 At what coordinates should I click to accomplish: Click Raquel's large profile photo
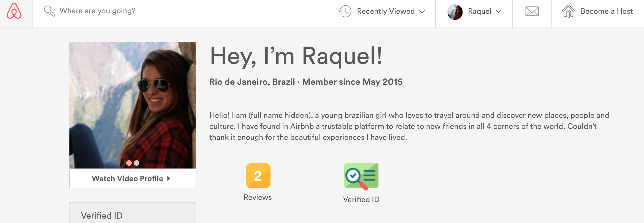(x=133, y=105)
